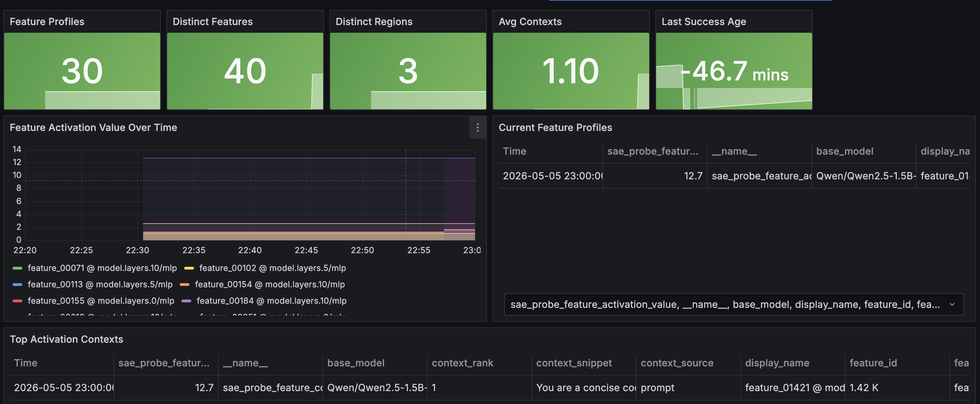Sort Top Activation Contexts by context_source column
This screenshot has width=980, height=404.
pyautogui.click(x=677, y=363)
